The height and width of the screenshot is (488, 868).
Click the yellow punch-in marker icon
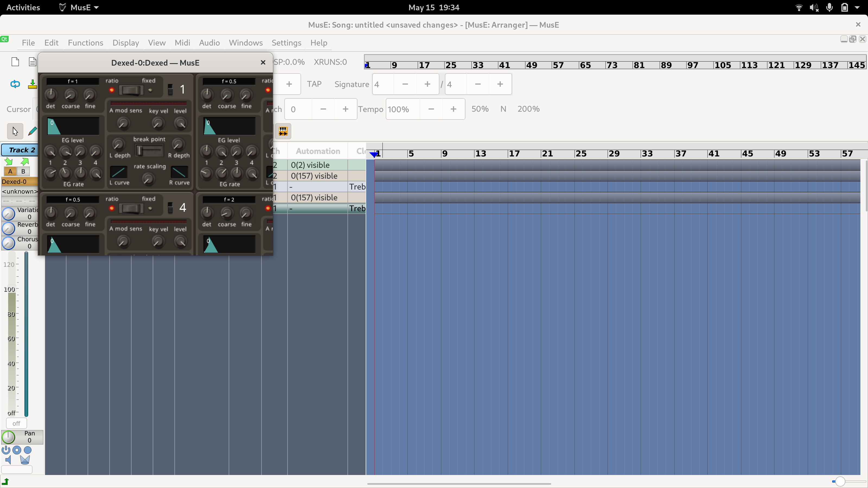32,85
